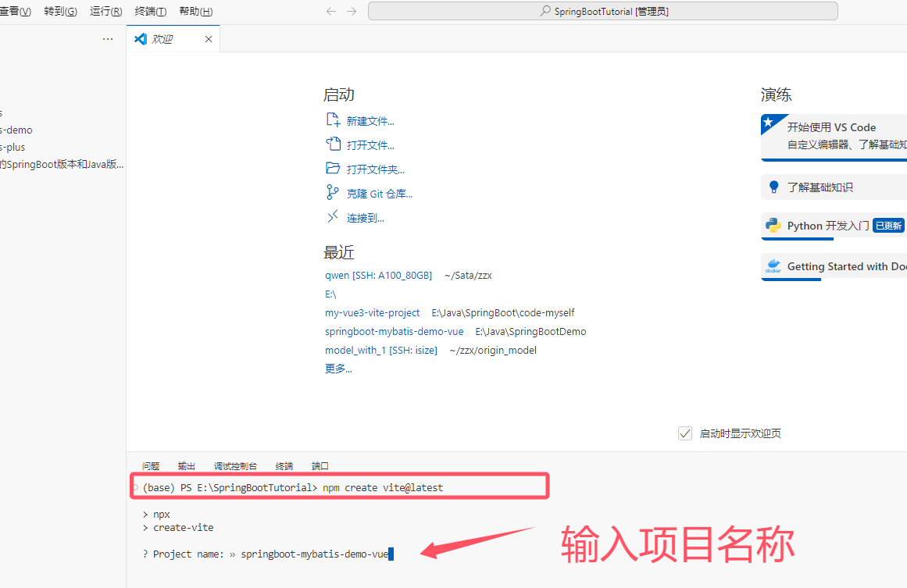907x588 pixels.
Task: Click the 启动 section heading
Action: [338, 94]
